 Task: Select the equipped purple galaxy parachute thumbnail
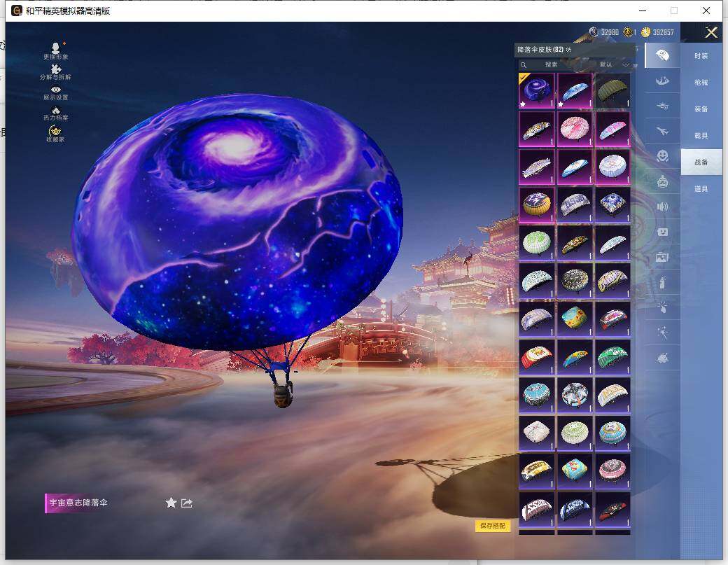(536, 90)
